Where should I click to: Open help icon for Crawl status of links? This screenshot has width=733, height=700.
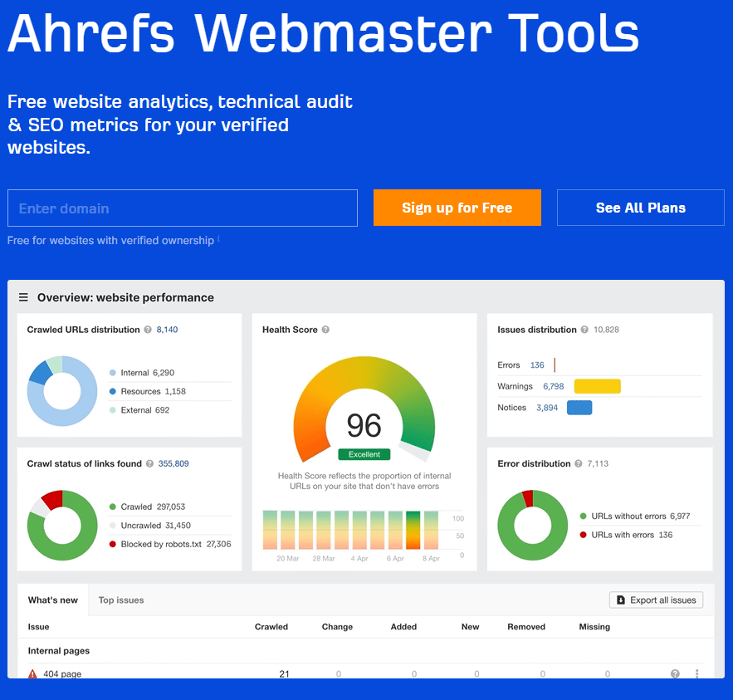click(149, 464)
